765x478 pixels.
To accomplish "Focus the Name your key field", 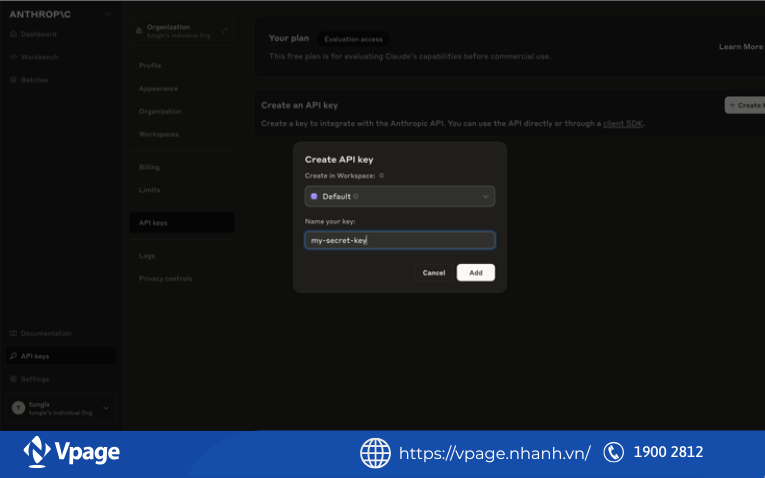I will coord(400,240).
